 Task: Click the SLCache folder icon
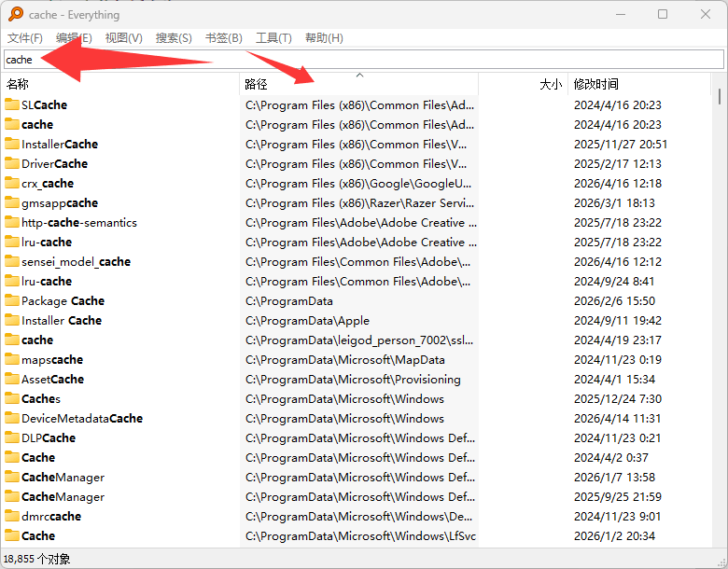(x=12, y=104)
